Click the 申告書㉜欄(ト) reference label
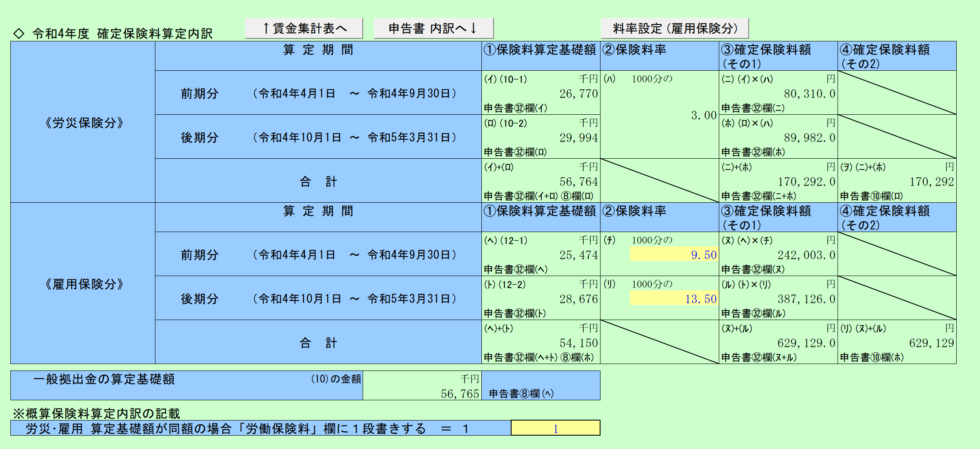The image size is (980, 449). click(515, 314)
